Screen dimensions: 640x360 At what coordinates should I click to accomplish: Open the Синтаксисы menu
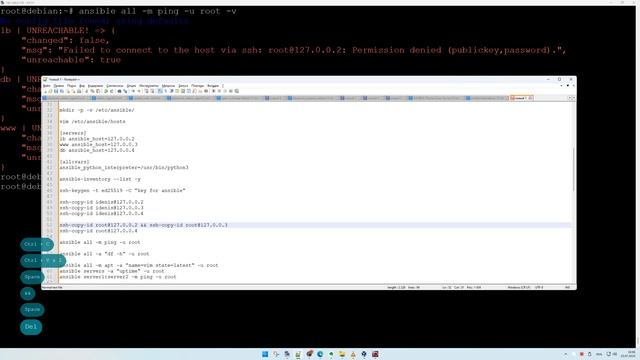tap(115, 86)
